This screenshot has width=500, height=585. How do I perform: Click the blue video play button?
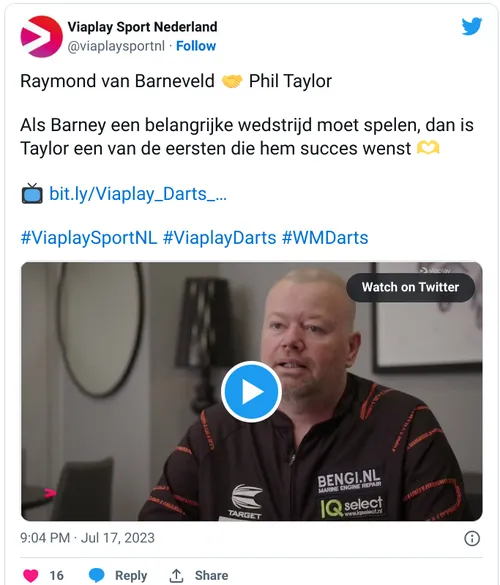(x=251, y=391)
